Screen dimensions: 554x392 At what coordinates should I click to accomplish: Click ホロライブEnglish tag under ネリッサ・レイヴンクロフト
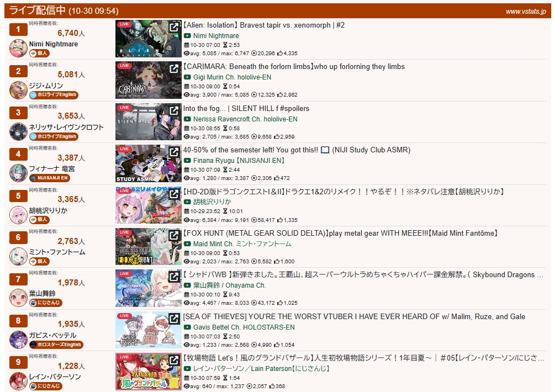[x=54, y=136]
